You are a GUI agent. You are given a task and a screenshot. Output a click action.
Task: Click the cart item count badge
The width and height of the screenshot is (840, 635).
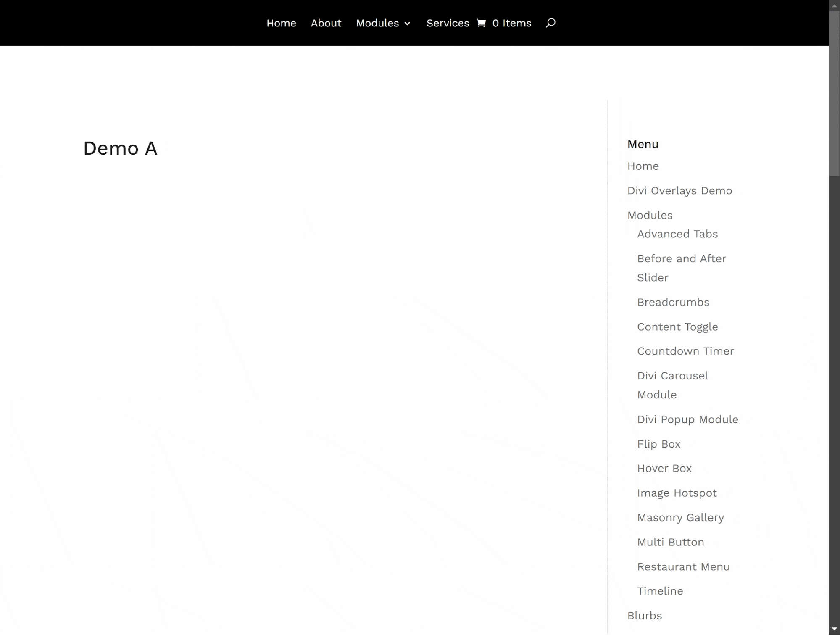click(495, 24)
